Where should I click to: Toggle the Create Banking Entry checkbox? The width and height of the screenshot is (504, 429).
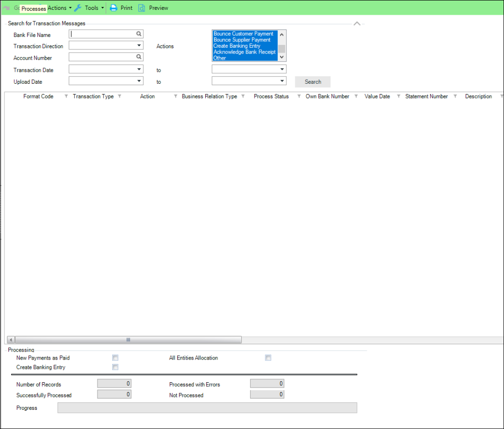pos(116,367)
